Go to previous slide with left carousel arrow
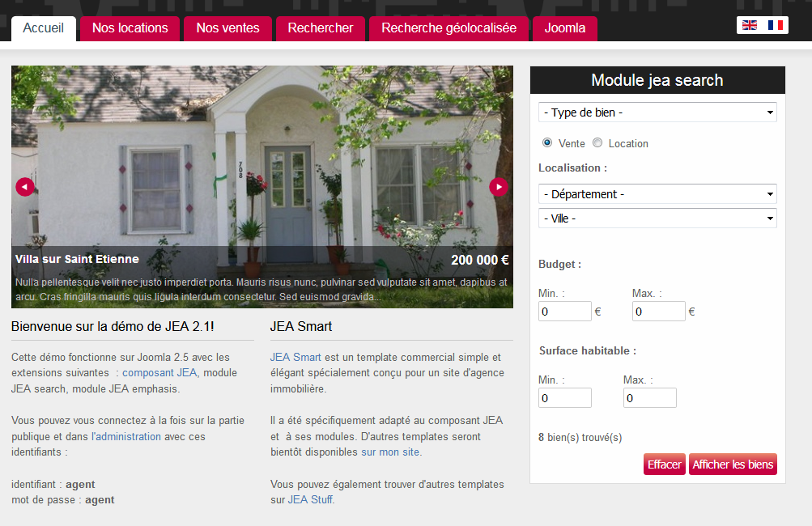Screen dimensions: 812x526 click(x=25, y=187)
